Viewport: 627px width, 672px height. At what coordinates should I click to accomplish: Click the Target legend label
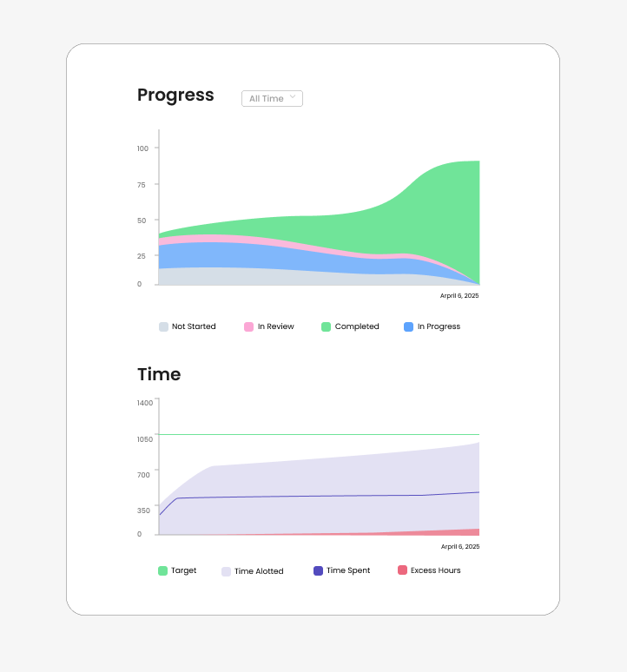[x=183, y=571]
